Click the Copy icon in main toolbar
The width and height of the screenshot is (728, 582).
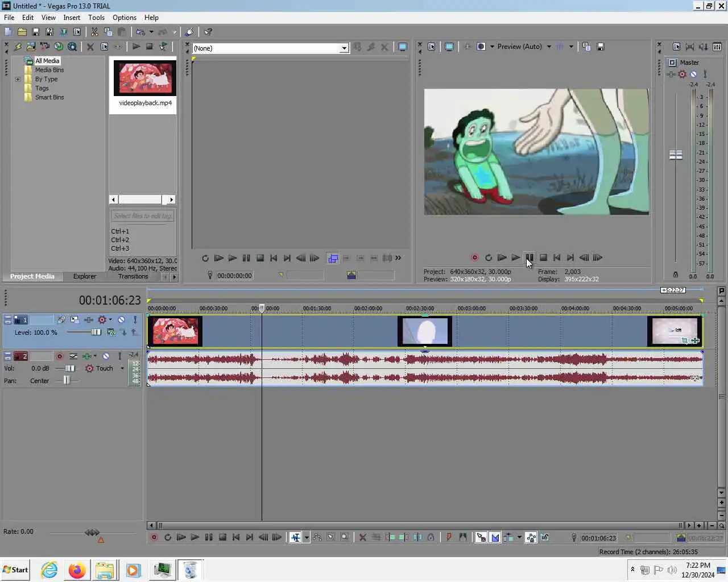coord(108,32)
